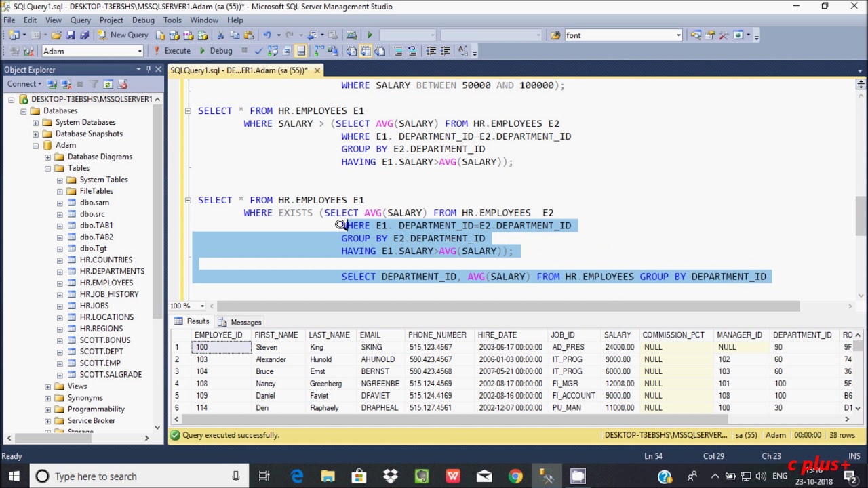Open the Connect dropdown in Object Explorer

24,84
